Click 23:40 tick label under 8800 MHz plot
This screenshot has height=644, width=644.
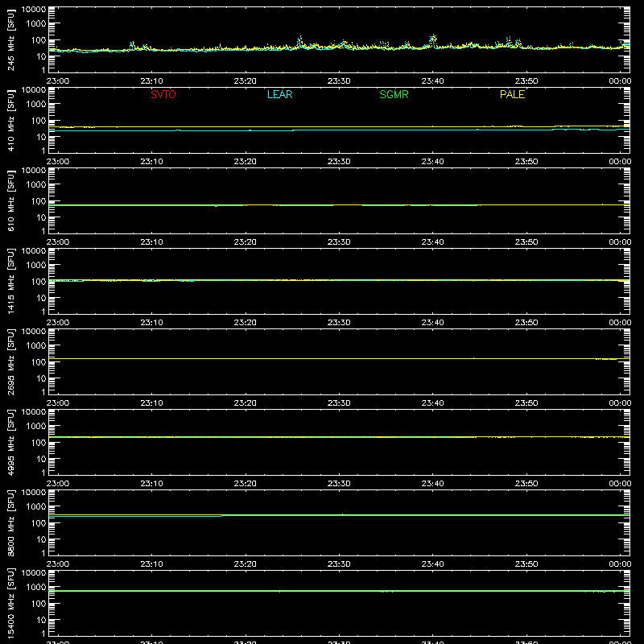pos(432,564)
